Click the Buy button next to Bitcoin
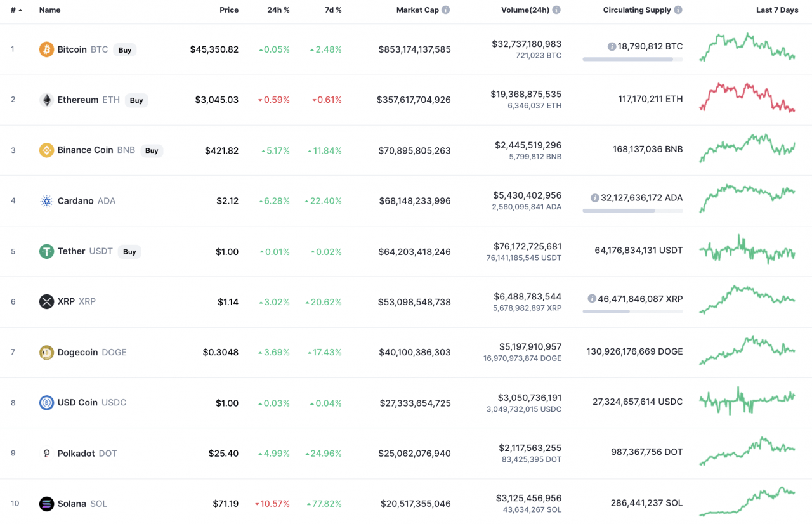812x524 pixels. [125, 50]
